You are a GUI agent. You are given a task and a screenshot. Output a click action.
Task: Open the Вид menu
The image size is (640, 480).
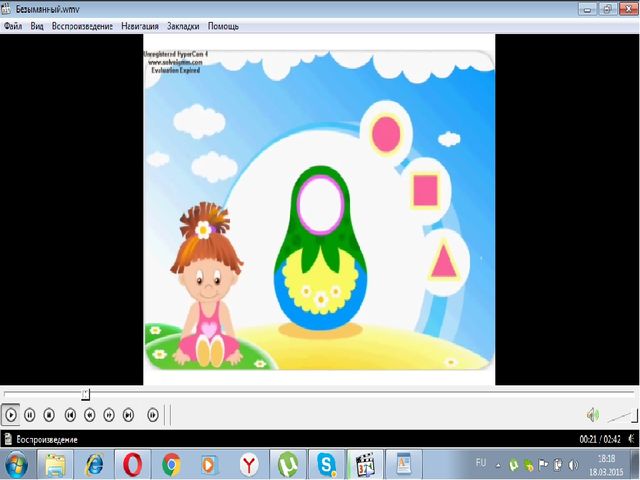point(37,26)
